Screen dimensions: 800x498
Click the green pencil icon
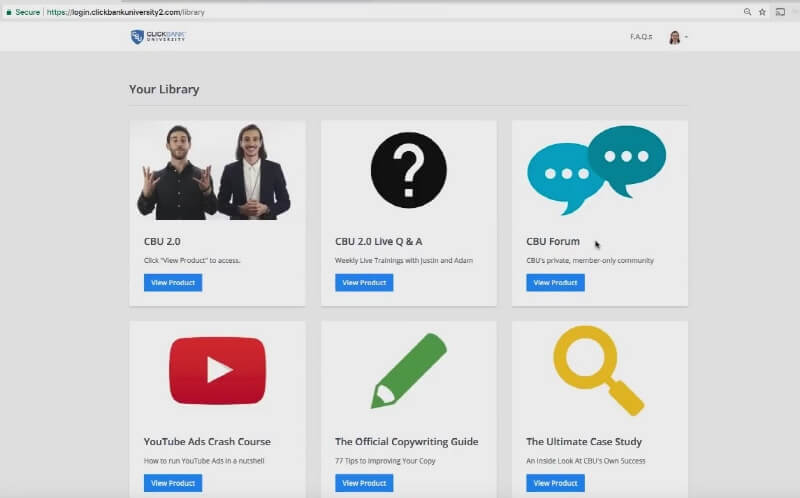409,371
